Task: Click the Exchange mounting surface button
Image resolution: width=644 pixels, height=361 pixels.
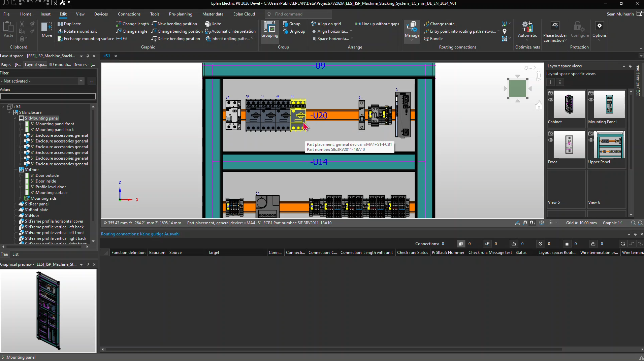Action: click(86, 39)
